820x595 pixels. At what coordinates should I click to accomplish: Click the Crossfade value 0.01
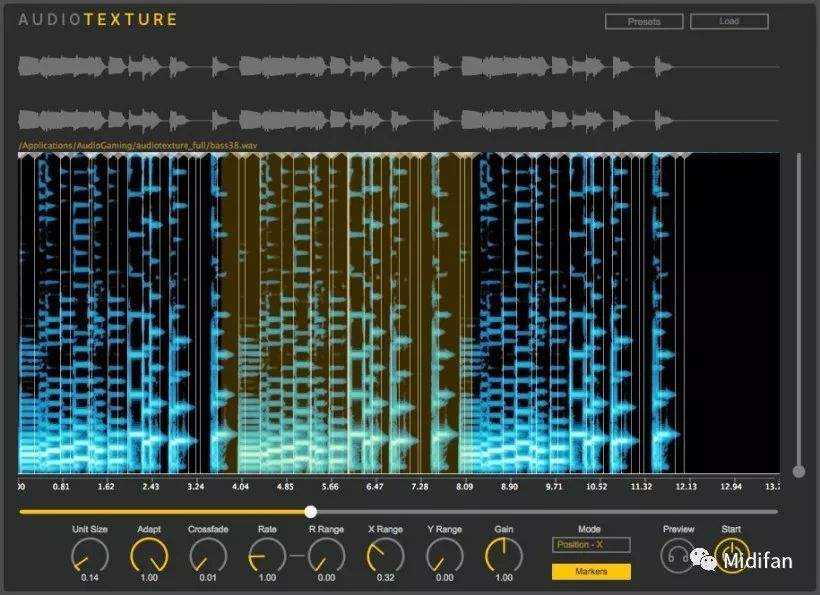(x=208, y=578)
